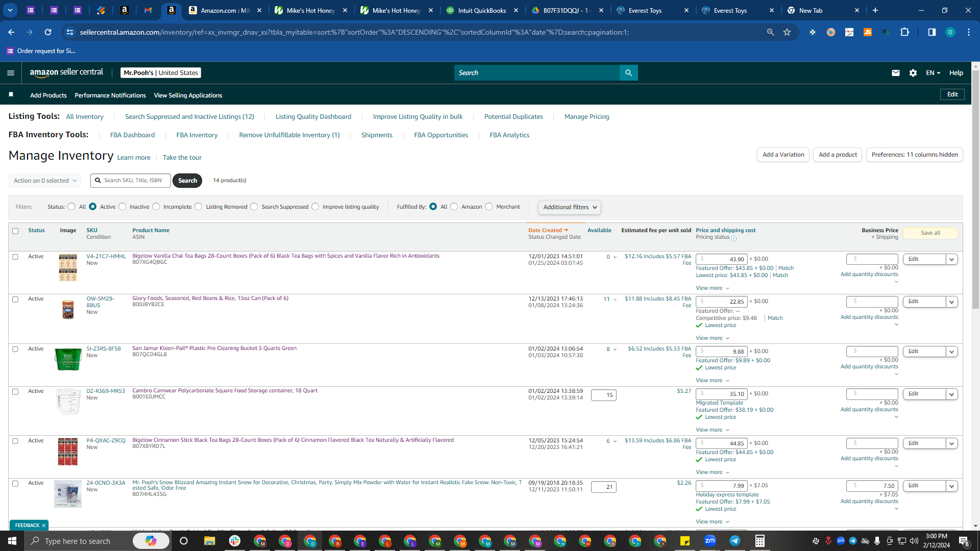Select the Status All radio button
The image size is (980, 551).
[x=71, y=207]
